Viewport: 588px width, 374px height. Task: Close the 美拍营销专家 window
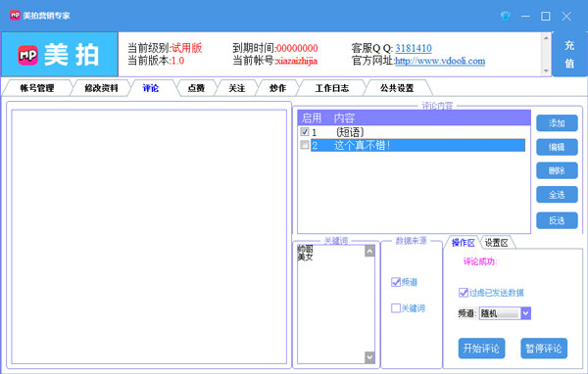coord(566,16)
